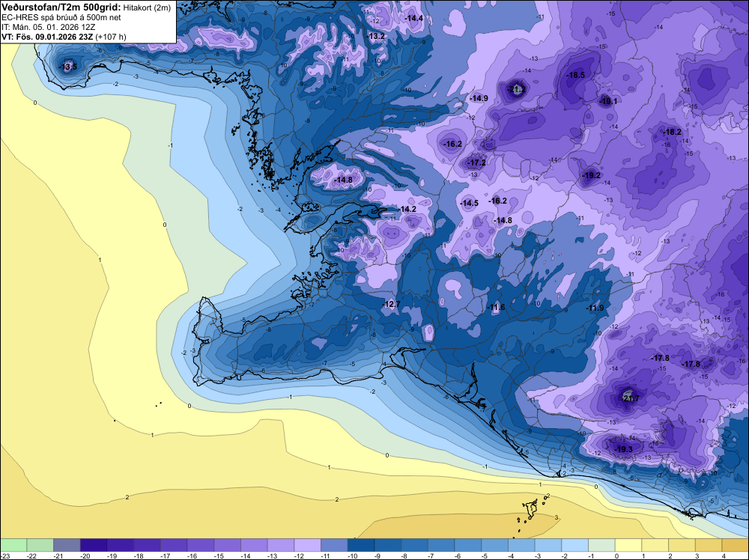This screenshot has height=560, width=749.
Task: Click the -11.6 temperature label
Action: (x=496, y=308)
